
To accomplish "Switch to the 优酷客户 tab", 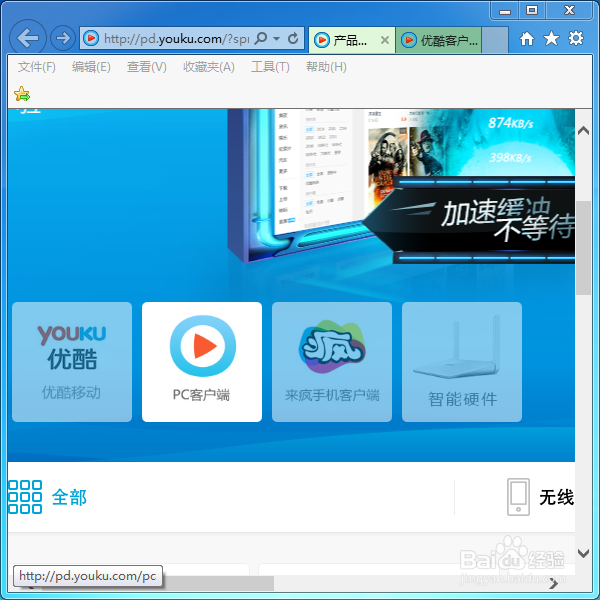I will coord(439,40).
